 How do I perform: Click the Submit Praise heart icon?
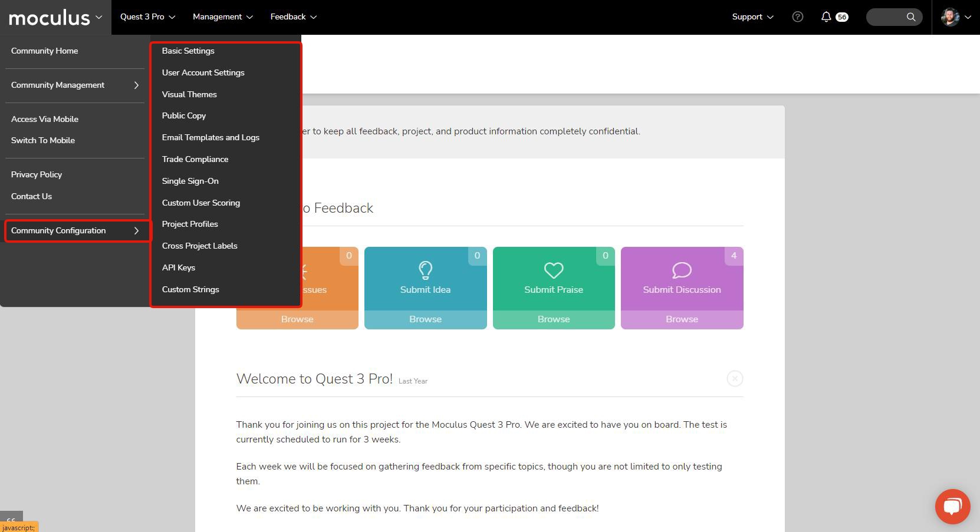[x=553, y=270]
